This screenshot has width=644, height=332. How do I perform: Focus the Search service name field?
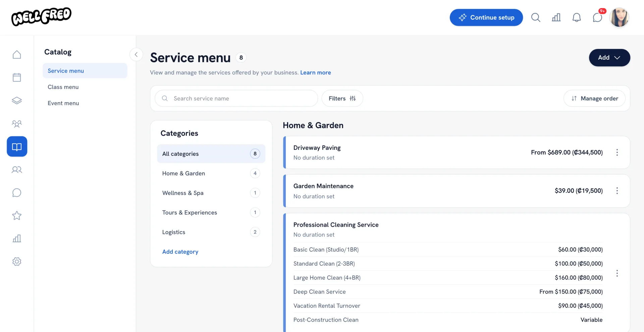(x=236, y=98)
